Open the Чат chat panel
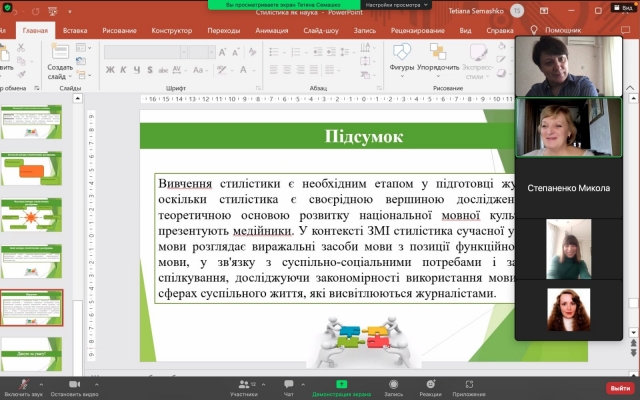 pos(288,386)
